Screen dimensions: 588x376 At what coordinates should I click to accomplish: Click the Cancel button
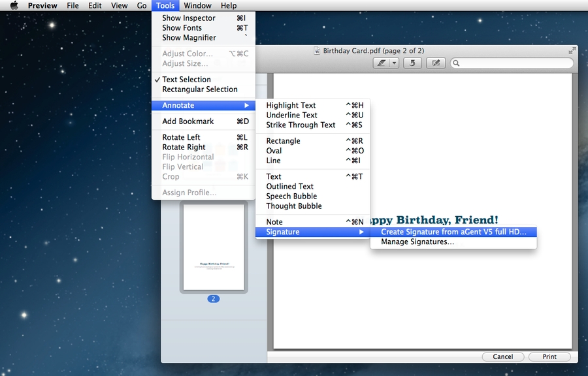click(x=503, y=356)
